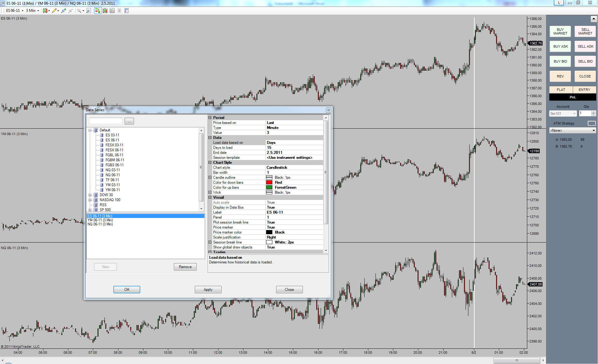The image size is (598, 364).
Task: Increase quantity with the Qty up arrow
Action: point(594,112)
